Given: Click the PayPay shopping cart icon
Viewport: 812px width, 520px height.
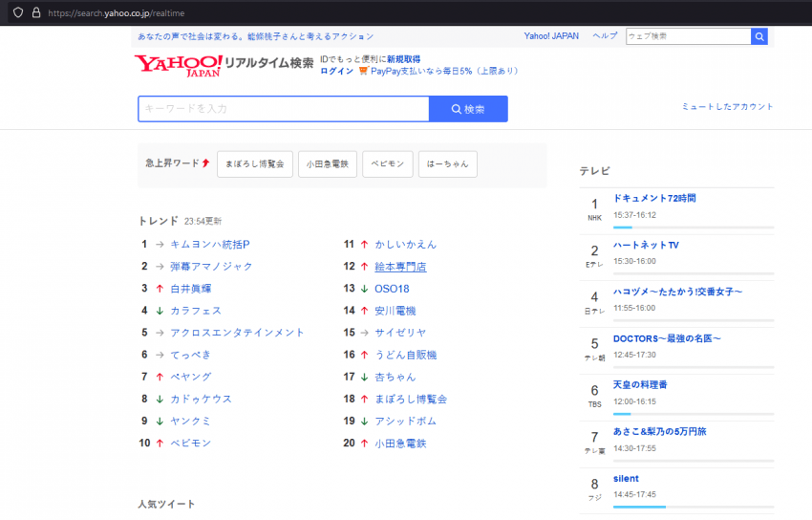Looking at the screenshot, I should click(364, 71).
